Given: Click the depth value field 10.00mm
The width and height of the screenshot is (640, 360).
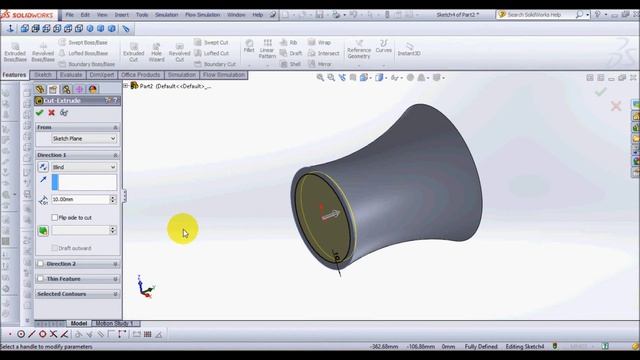Looking at the screenshot, I should tap(80, 199).
